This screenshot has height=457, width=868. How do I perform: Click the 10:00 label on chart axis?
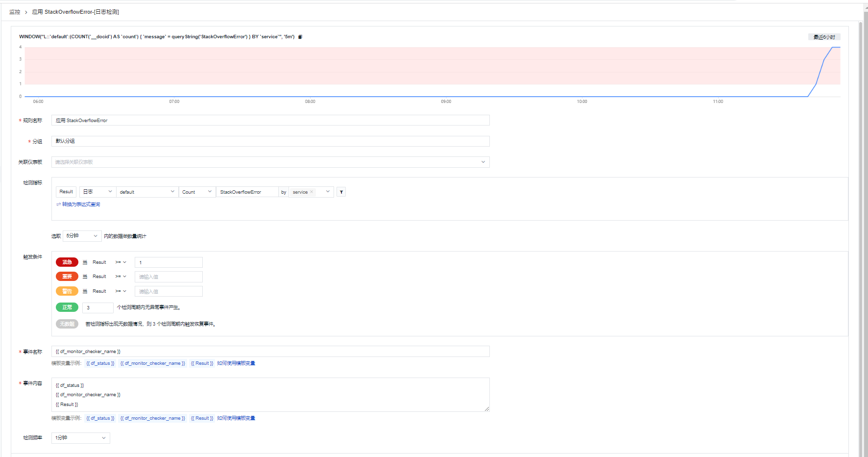tap(582, 102)
